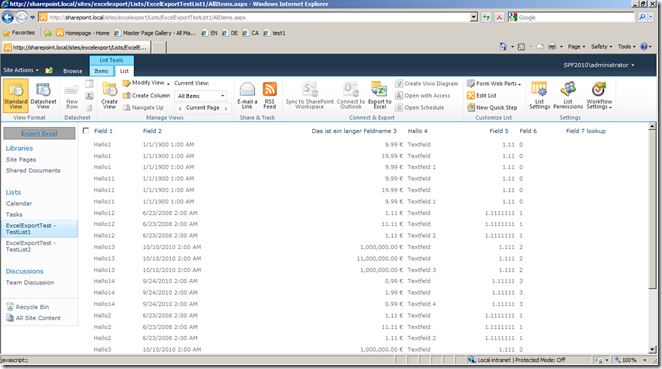Connect the list to Outlook
Screen dimensions: 662x369
pos(351,95)
